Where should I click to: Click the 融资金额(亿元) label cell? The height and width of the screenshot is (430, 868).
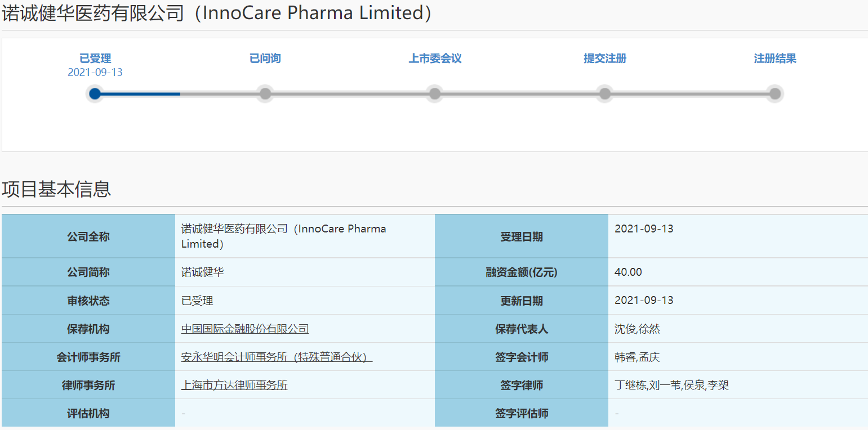click(x=522, y=272)
